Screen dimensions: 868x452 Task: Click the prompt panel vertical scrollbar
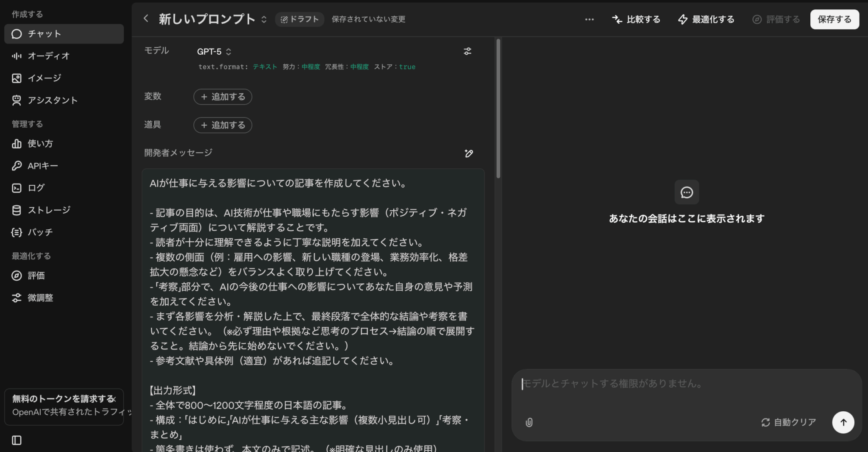coord(498,108)
